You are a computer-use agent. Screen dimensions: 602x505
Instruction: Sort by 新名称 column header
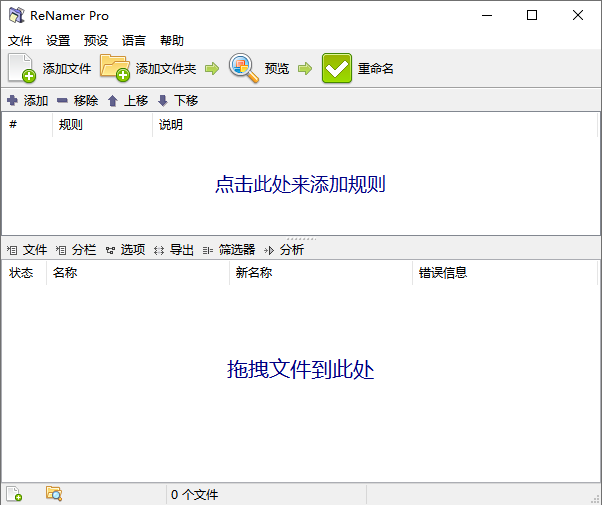tap(321, 273)
